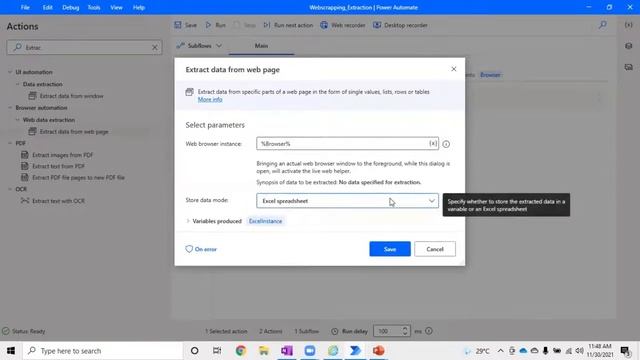The width and height of the screenshot is (640, 360).
Task: Click the Actions search field
Action: [84, 47]
